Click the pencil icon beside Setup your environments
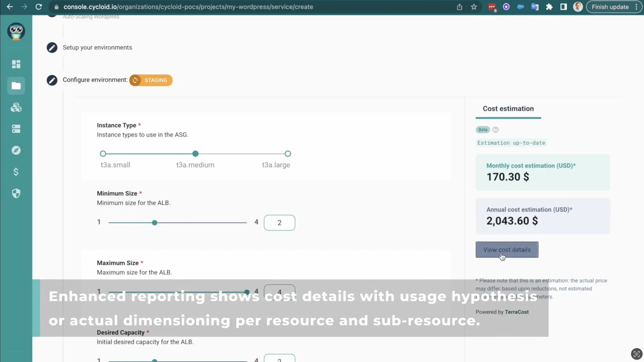 tap(52, 48)
